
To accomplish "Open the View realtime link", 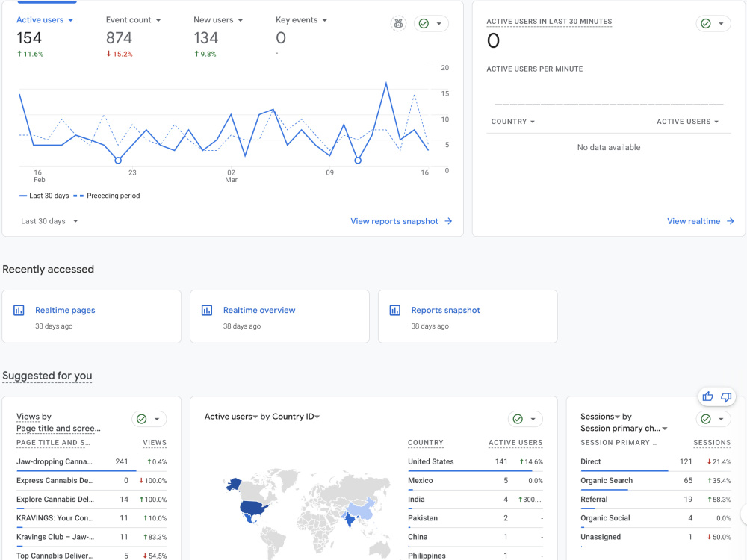I will 693,221.
